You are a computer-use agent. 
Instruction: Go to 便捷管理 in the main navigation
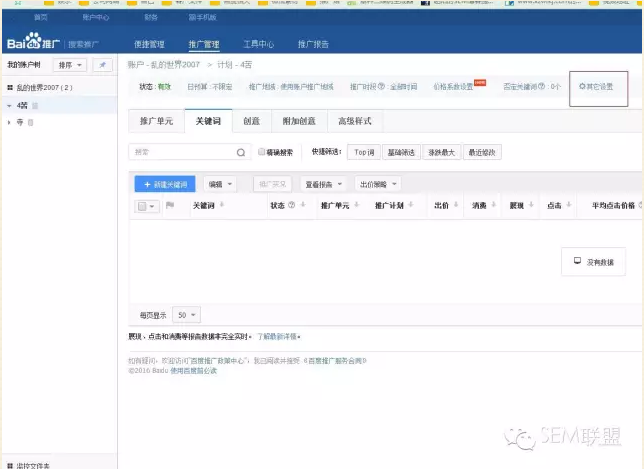click(149, 44)
